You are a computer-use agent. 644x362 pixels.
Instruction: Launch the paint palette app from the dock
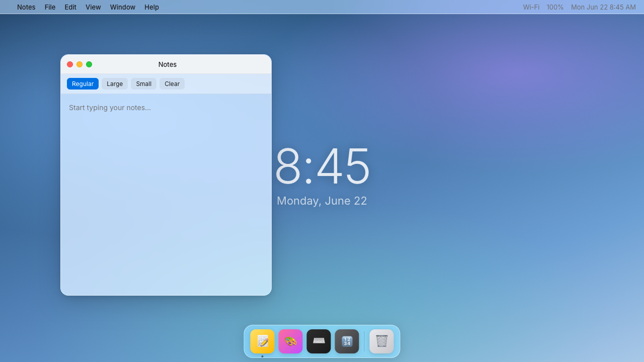290,341
